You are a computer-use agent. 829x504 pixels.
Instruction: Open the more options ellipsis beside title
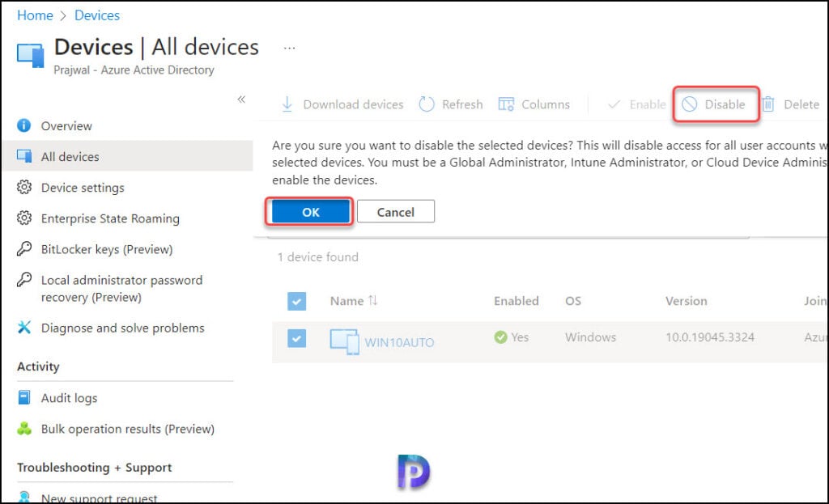pyautogui.click(x=289, y=48)
